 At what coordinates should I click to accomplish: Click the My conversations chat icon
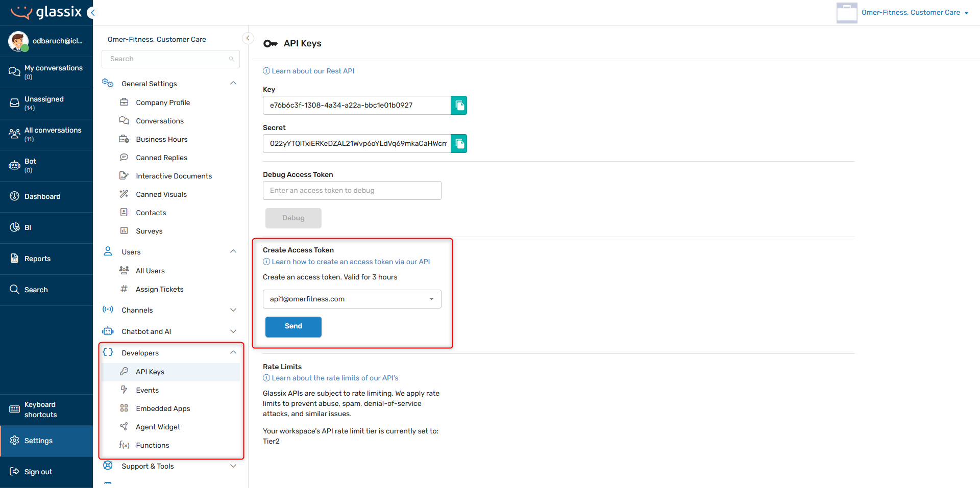coord(14,72)
